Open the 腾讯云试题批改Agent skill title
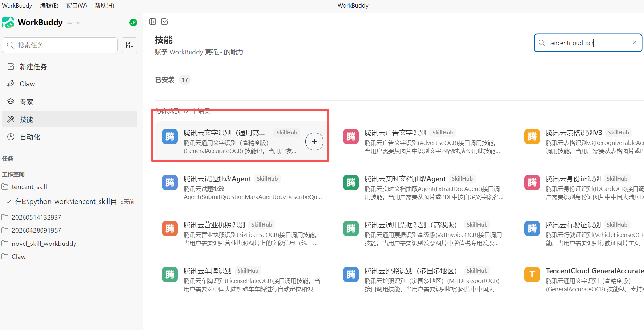This screenshot has height=330, width=644. click(x=217, y=179)
